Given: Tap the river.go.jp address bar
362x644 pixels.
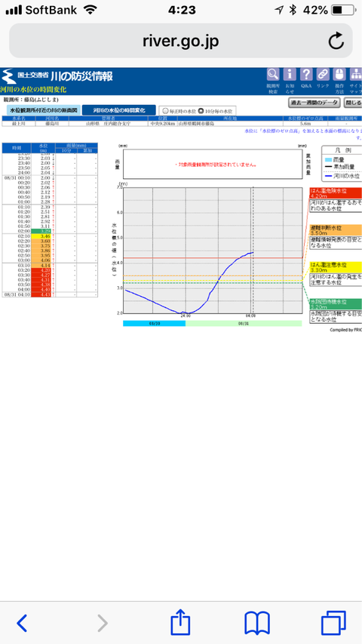Looking at the screenshot, I should pyautogui.click(x=180, y=41).
